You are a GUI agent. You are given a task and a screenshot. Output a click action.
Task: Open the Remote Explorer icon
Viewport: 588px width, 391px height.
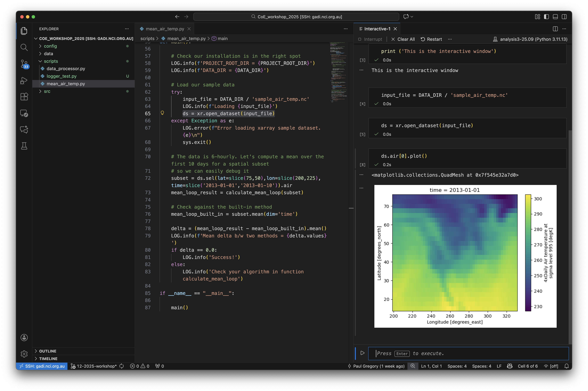coord(24,113)
